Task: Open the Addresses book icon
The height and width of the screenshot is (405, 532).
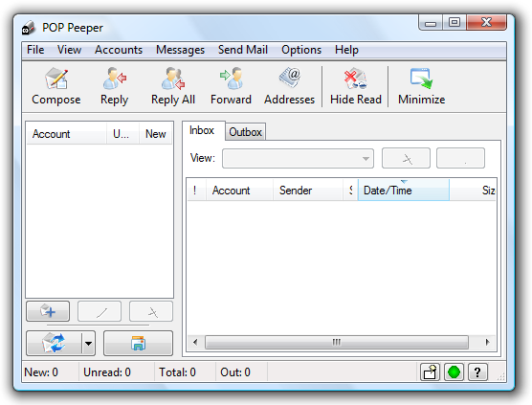Action: [x=290, y=78]
